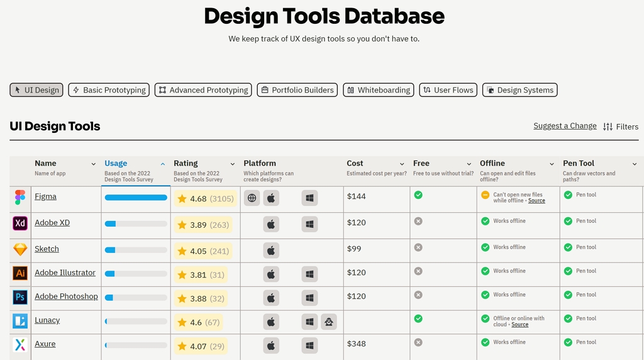Image resolution: width=644 pixels, height=360 pixels.
Task: Open the Source link in Lunacy offline cell
Action: click(x=520, y=325)
